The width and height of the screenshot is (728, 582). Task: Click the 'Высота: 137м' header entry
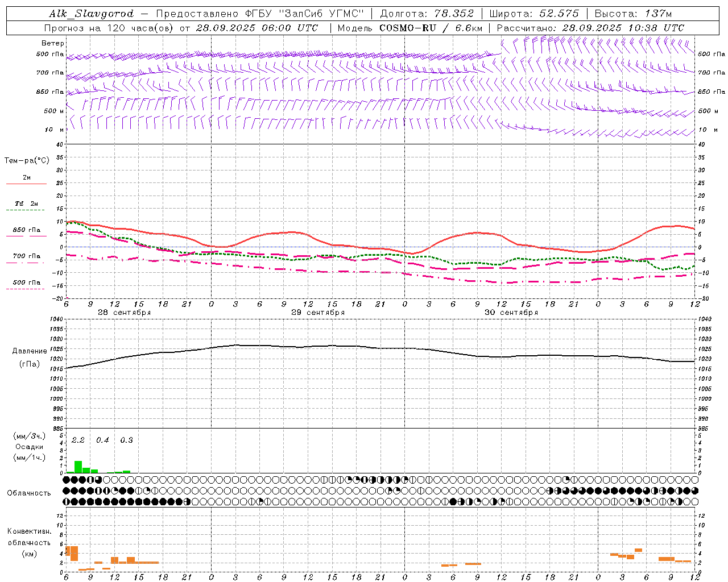[633, 14]
